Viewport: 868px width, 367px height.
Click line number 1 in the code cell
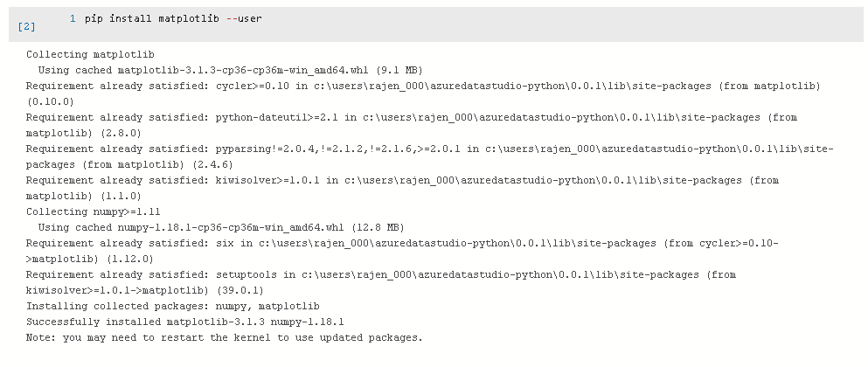[x=72, y=18]
